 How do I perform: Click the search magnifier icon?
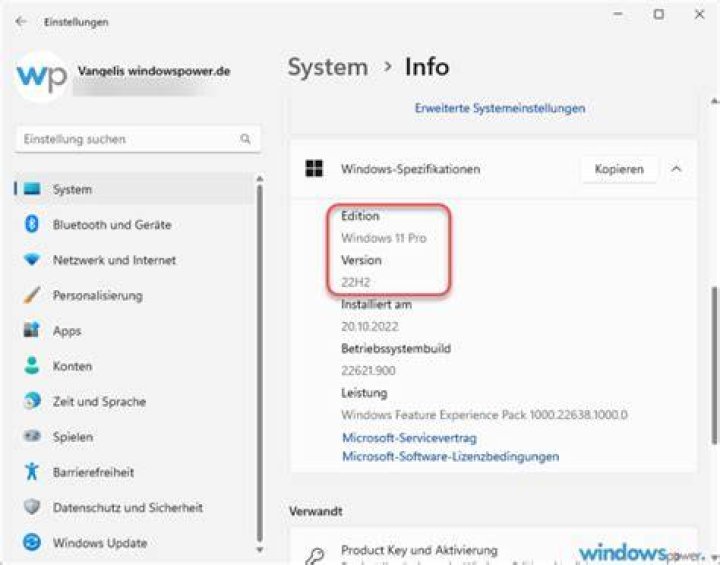tap(245, 139)
